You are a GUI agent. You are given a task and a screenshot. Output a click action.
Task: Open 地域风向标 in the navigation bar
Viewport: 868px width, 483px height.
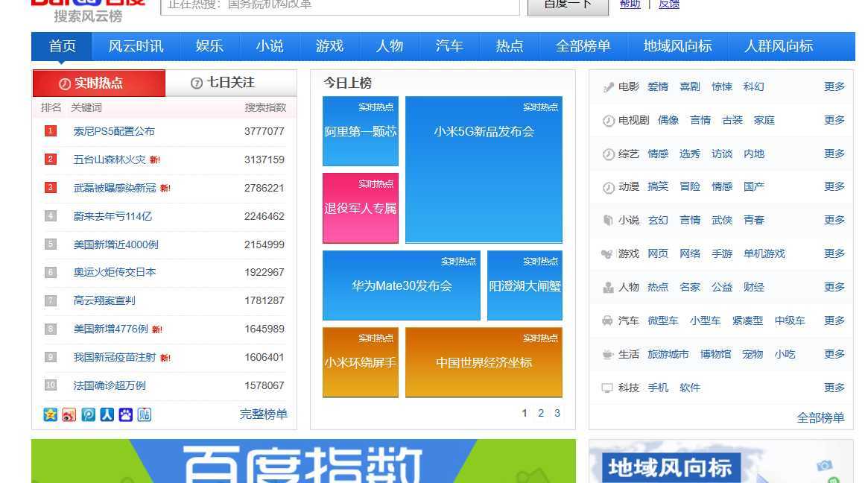677,46
